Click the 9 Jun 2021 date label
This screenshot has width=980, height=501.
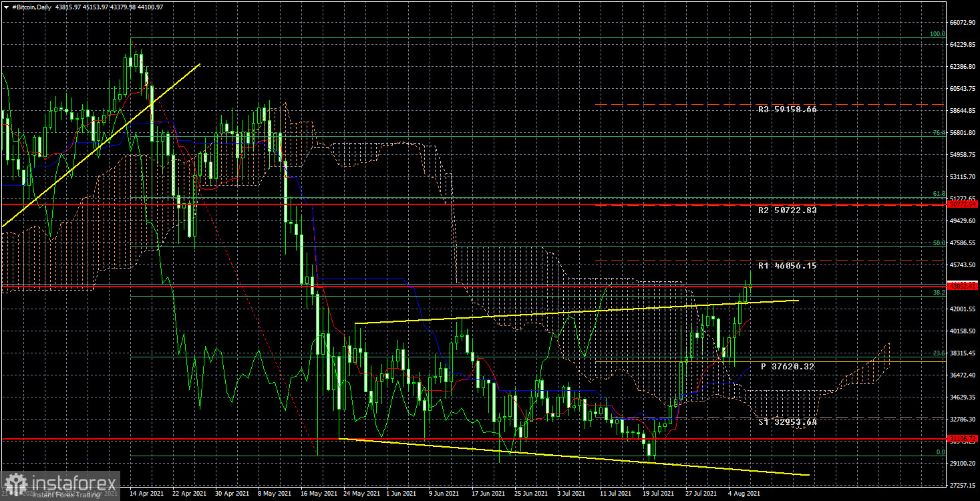click(445, 494)
